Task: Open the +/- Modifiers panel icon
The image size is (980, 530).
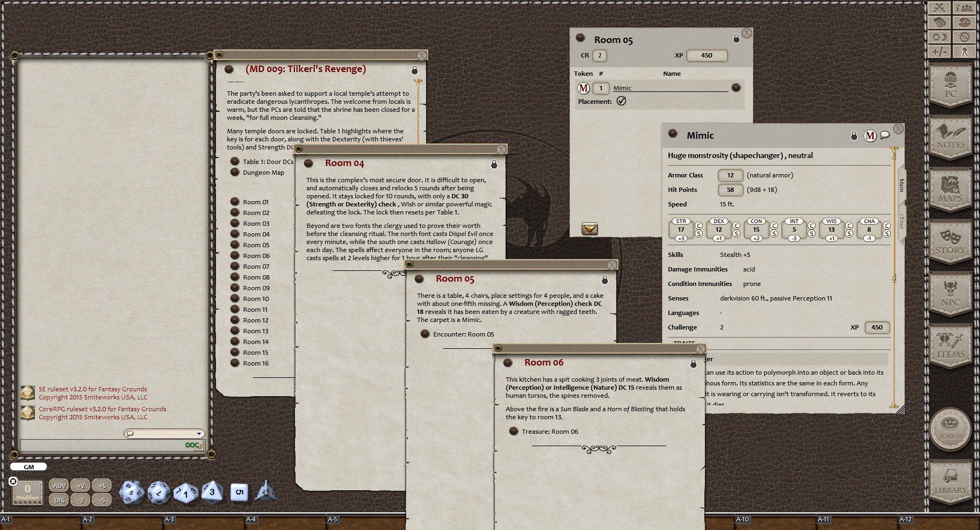Action: [x=939, y=52]
